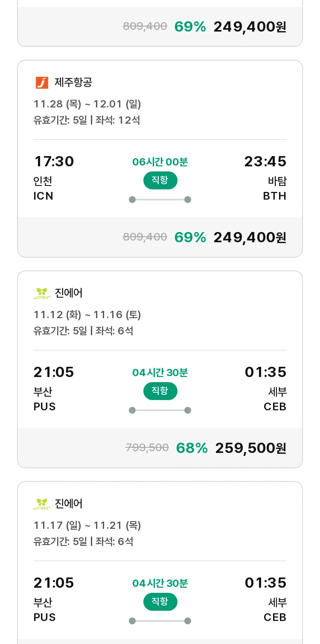Tap 249,400원 price in the Jeju Air card

pos(250,237)
